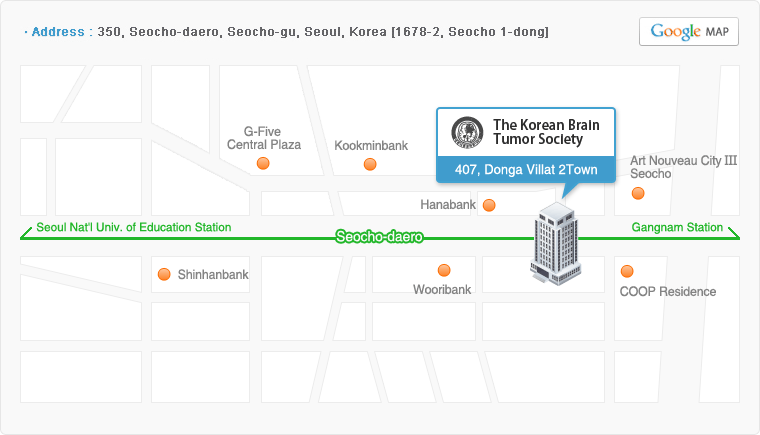Open the Google MAP button
The image size is (760, 435).
click(689, 32)
